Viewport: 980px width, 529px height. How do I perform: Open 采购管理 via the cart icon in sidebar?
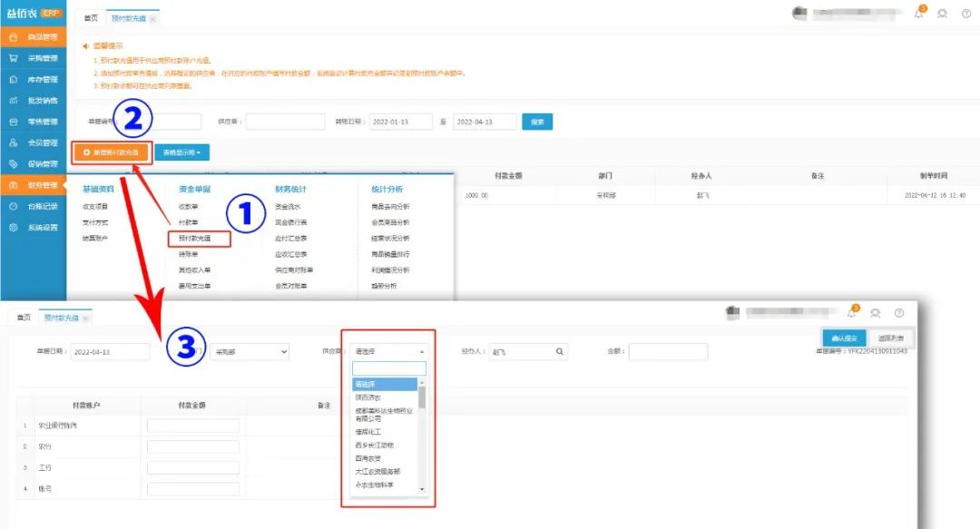(x=13, y=58)
